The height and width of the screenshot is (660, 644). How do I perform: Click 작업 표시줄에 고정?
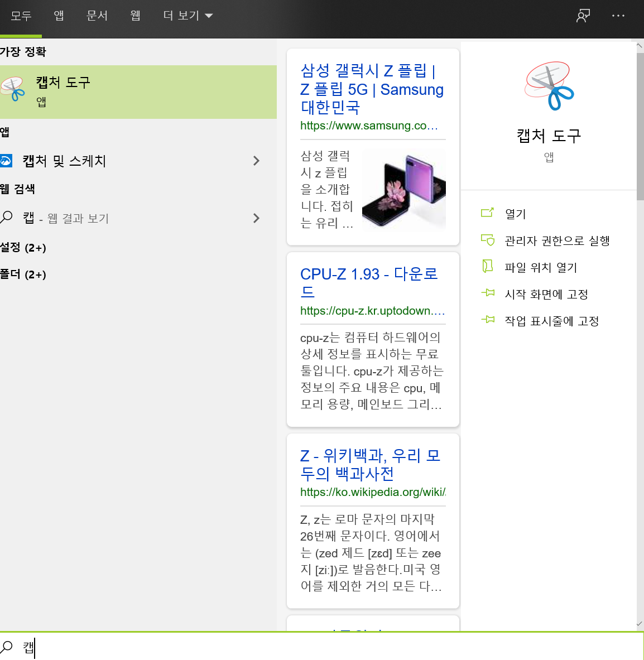(551, 321)
